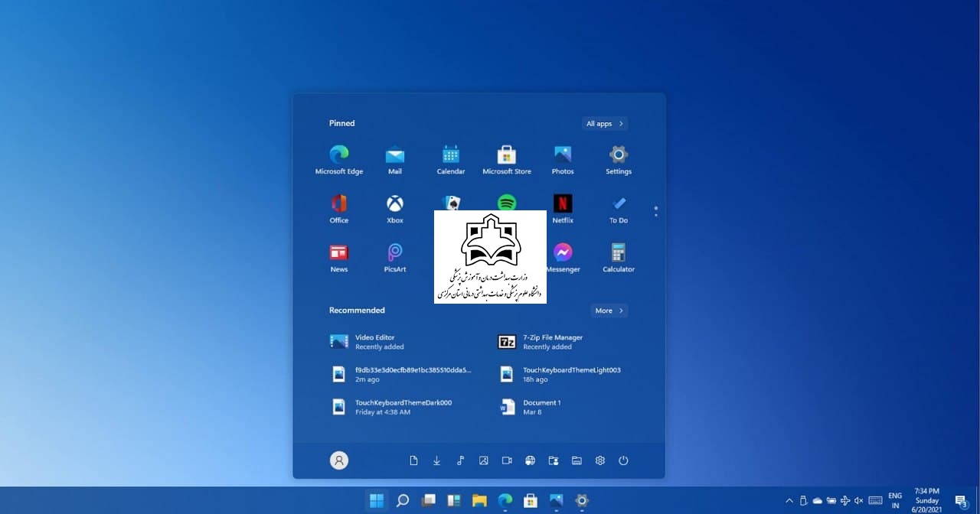Open the Downloads folder shortcut in Start footer
The width and height of the screenshot is (980, 514).
point(437,460)
